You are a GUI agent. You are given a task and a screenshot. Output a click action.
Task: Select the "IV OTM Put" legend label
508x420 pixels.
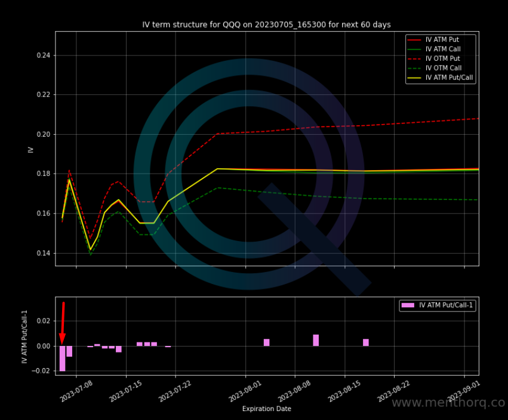pos(442,58)
